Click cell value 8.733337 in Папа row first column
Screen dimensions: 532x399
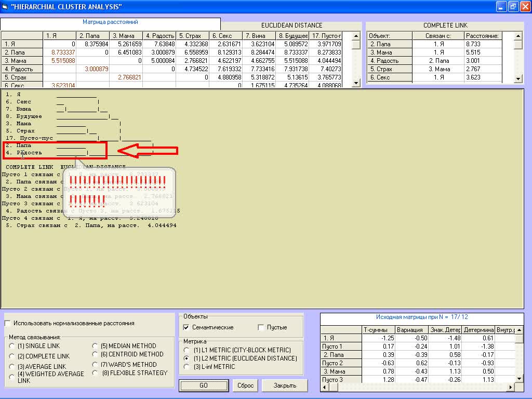coord(60,52)
